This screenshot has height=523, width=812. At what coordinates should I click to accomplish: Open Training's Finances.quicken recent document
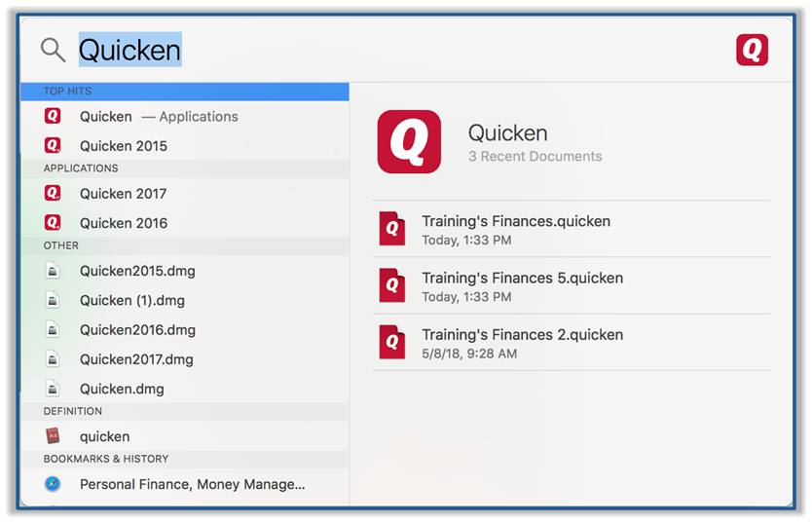tap(516, 230)
